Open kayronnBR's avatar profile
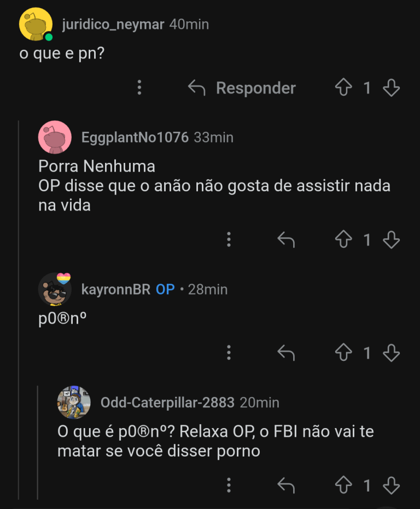Image resolution: width=420 pixels, height=509 pixels. click(x=55, y=289)
